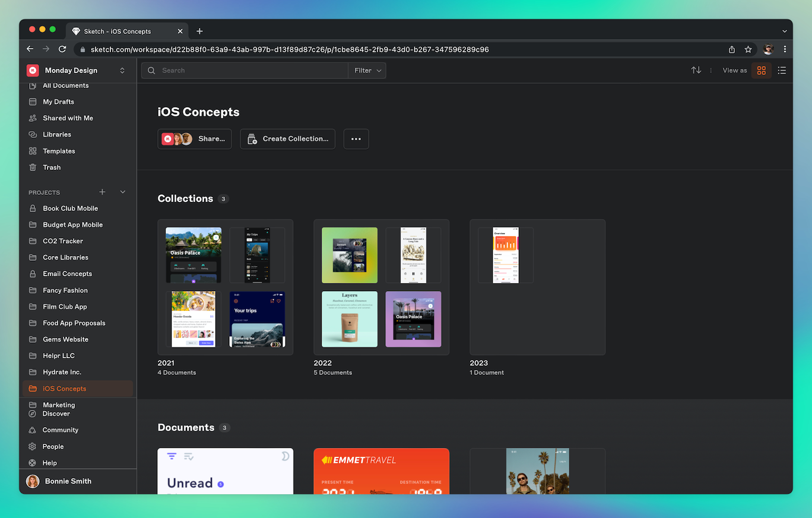Add a new project with plus icon
Viewport: 812px width, 518px height.
pos(102,192)
